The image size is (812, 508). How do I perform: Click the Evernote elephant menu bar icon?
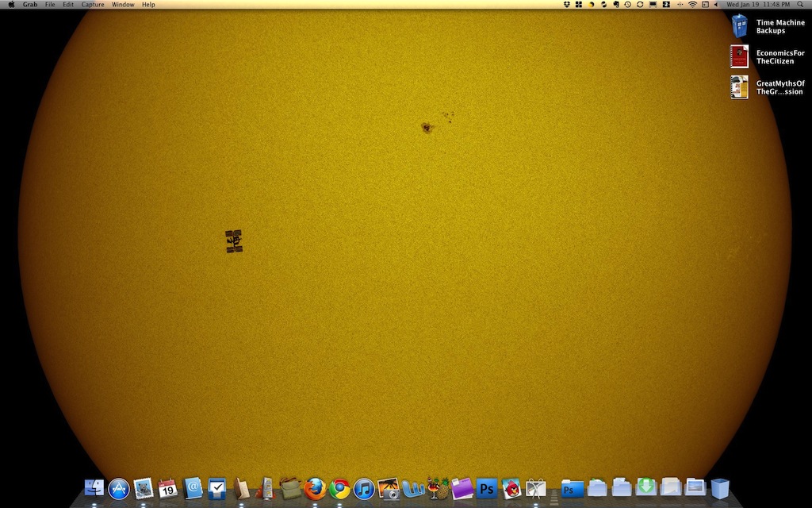tap(616, 4)
